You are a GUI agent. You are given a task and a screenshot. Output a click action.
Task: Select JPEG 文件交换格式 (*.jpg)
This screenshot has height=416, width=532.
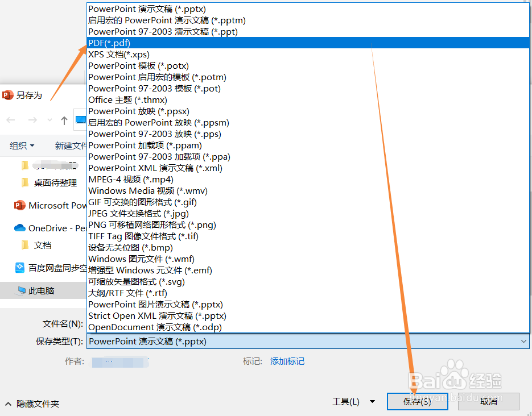[x=308, y=214]
